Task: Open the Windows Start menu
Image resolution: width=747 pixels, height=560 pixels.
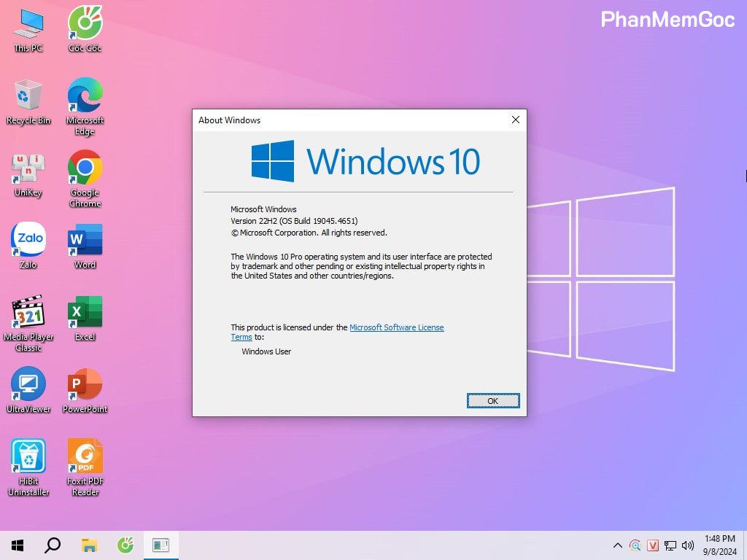Action: (18, 545)
